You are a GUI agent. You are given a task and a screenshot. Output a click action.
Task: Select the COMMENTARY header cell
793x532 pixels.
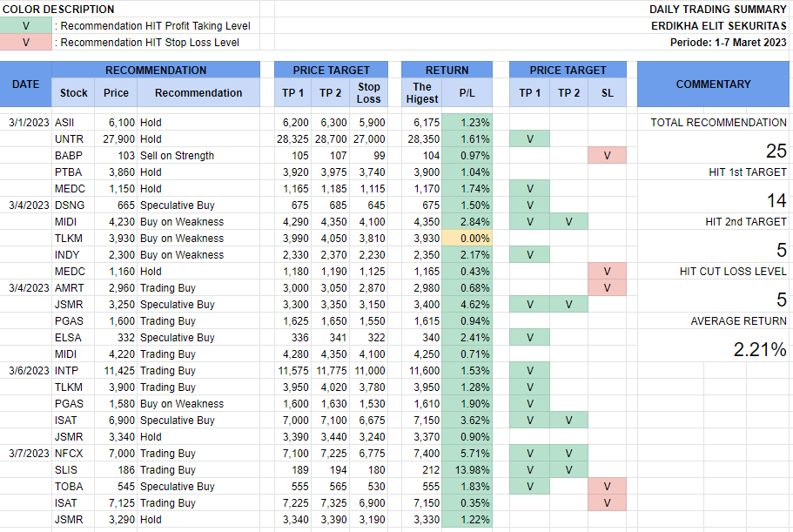(713, 84)
